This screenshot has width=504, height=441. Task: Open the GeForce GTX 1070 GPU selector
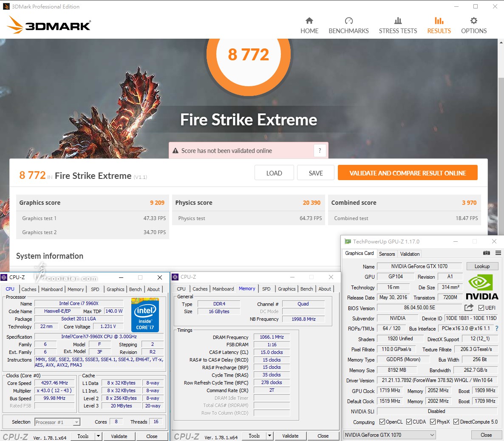(389, 435)
